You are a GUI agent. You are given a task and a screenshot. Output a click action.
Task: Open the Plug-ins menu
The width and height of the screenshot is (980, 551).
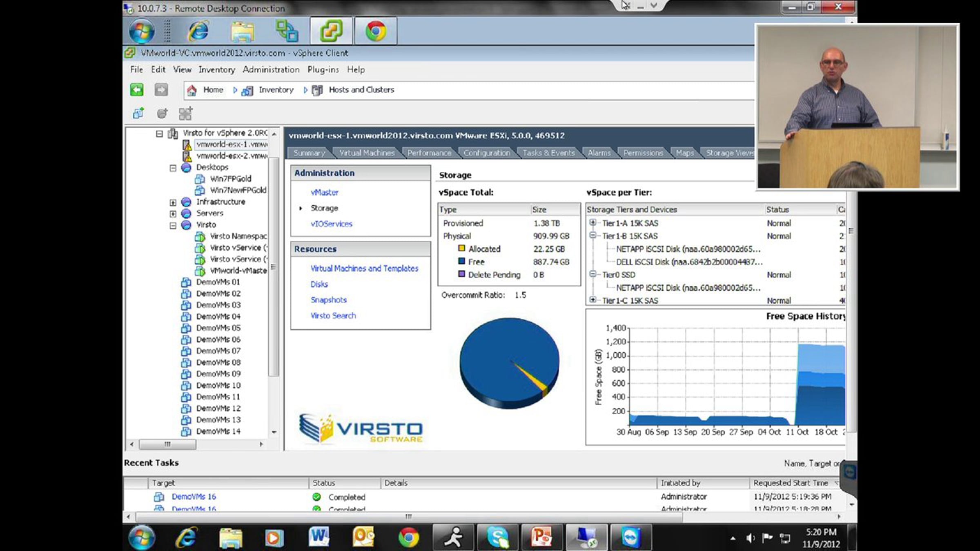tap(323, 70)
